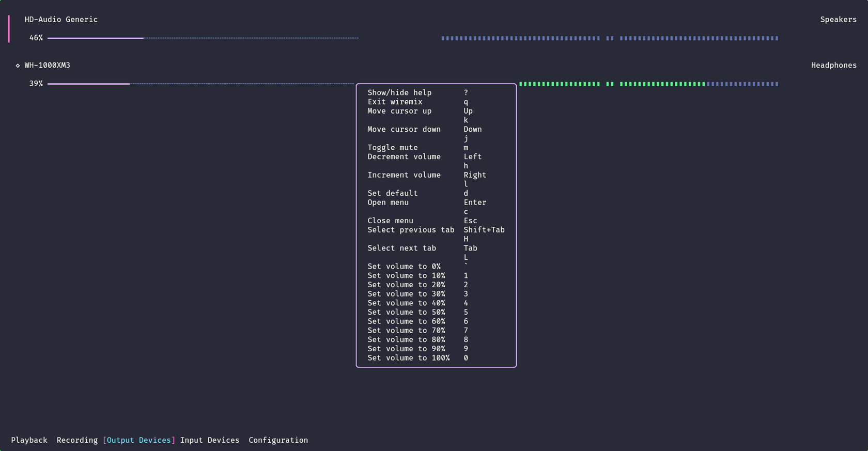Click the 'Esc' key binding text
This screenshot has height=451, width=868.
coord(470,221)
